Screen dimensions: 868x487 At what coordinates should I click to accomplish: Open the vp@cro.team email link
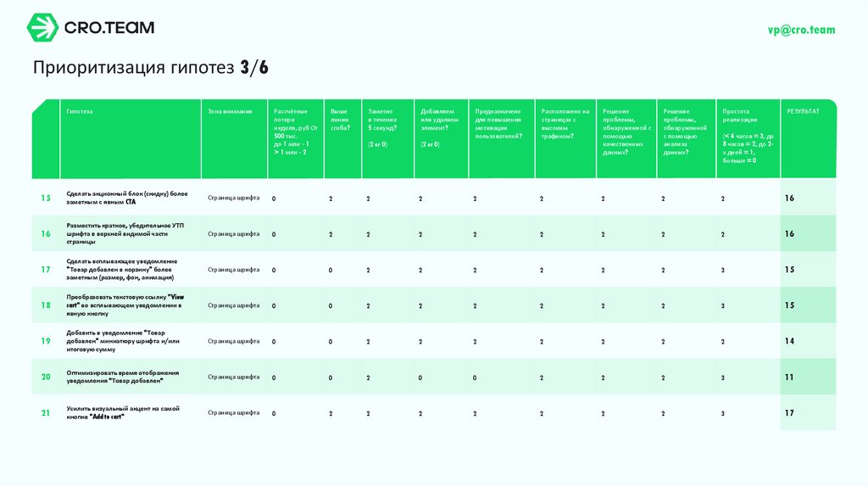click(x=801, y=30)
